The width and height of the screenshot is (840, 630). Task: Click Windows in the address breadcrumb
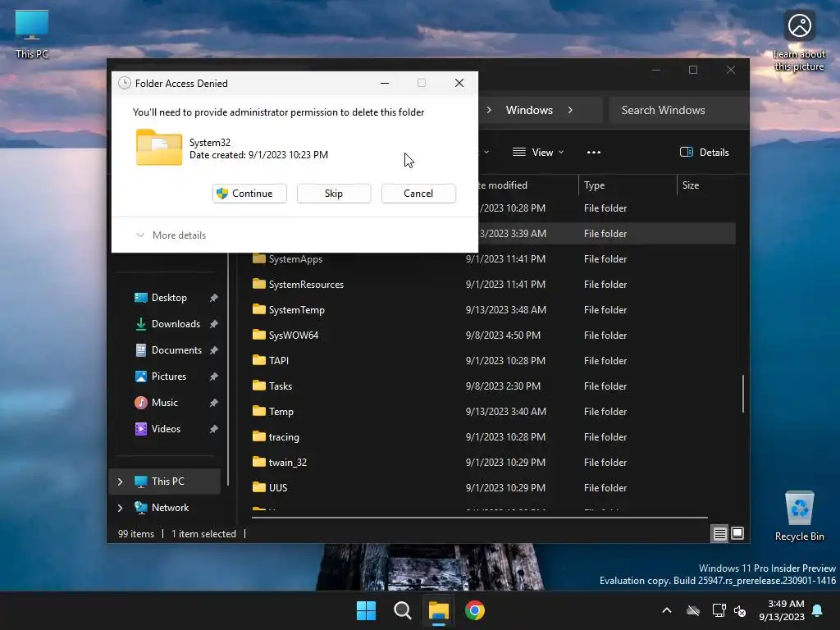click(x=529, y=111)
